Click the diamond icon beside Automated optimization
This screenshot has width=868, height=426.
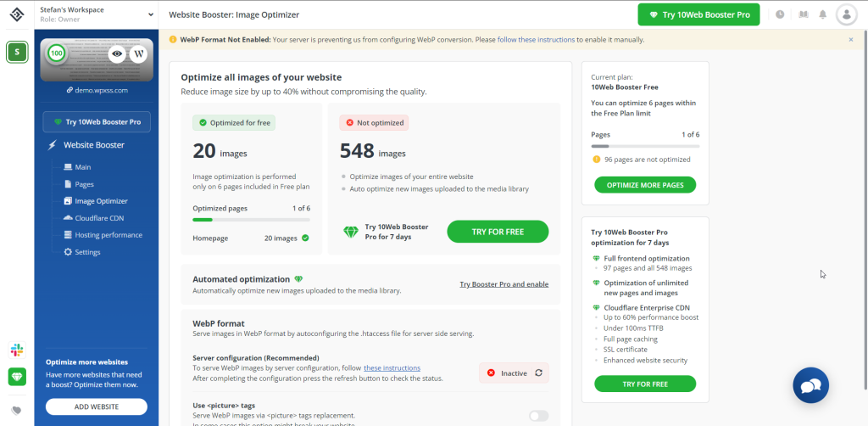pyautogui.click(x=298, y=279)
